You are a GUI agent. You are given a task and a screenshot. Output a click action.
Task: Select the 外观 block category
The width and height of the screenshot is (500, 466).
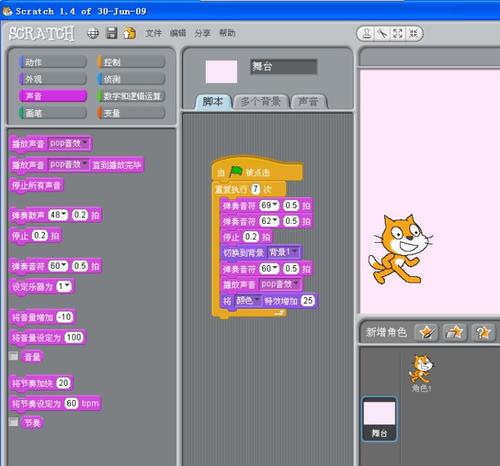(53, 79)
